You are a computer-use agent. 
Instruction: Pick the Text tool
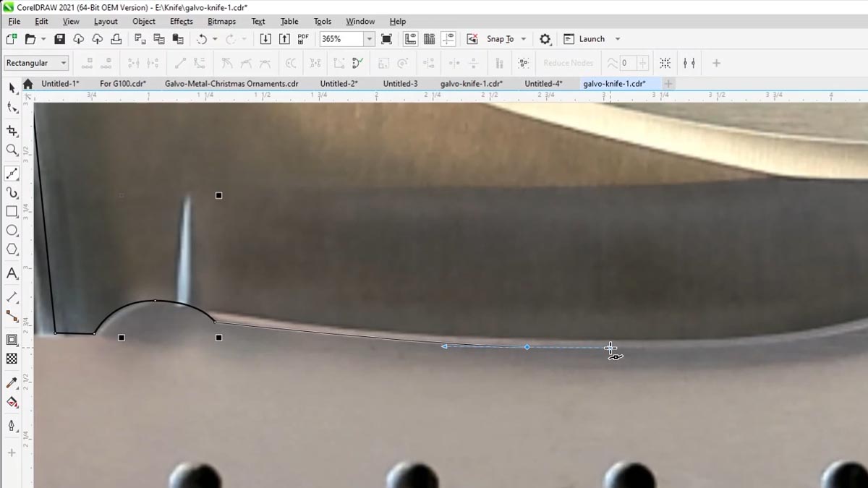[x=12, y=273]
